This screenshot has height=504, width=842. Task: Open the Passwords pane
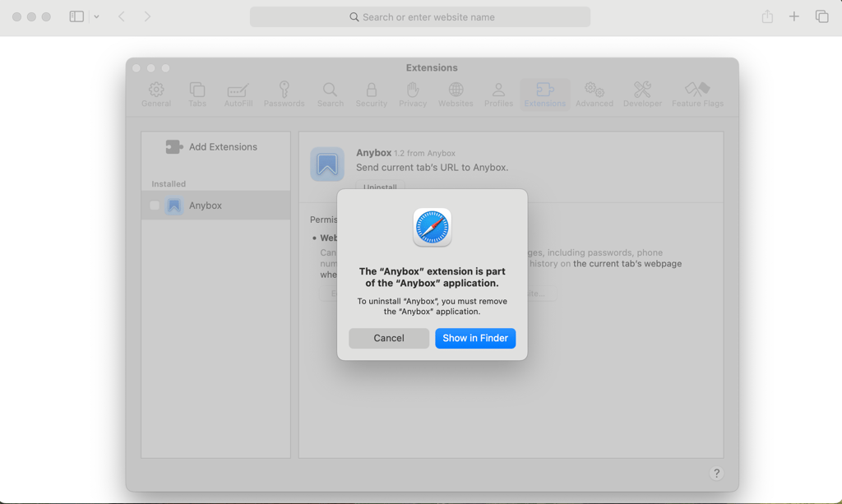[284, 95]
